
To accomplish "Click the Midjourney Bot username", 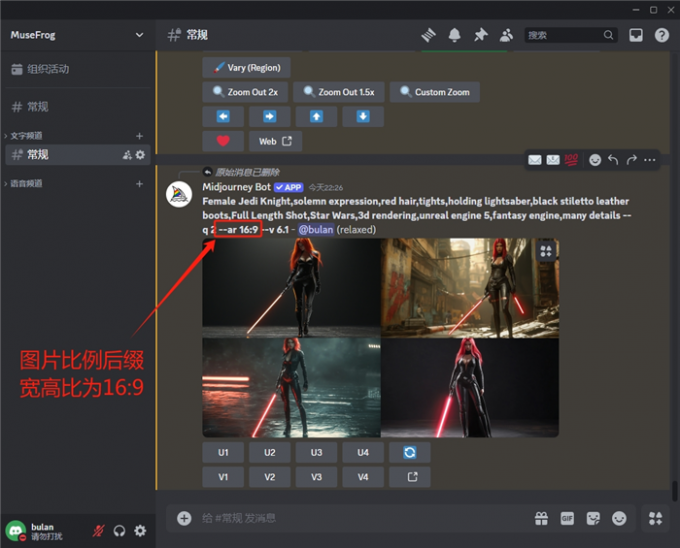I will point(236,187).
